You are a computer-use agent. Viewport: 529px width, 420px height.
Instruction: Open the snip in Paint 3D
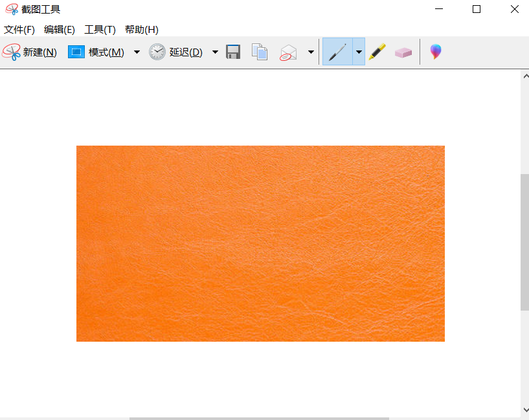coord(435,51)
